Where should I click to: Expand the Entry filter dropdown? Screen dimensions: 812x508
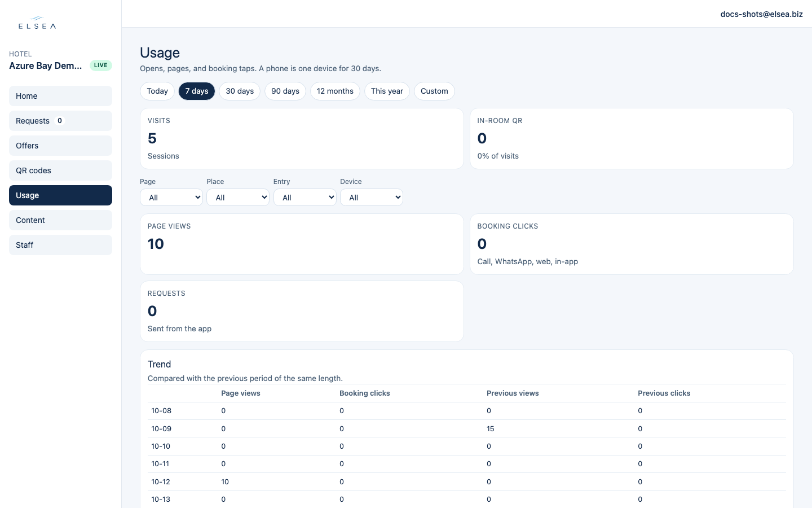point(305,198)
